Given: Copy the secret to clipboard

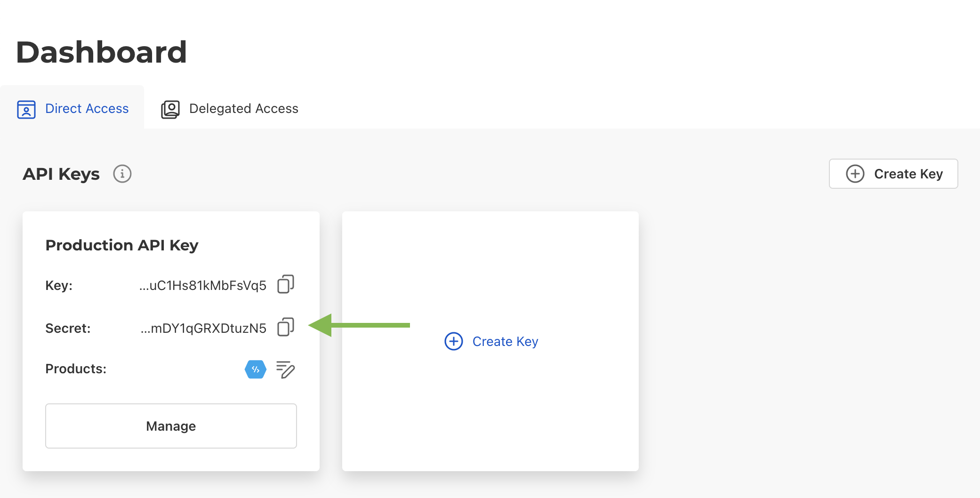Looking at the screenshot, I should 285,327.
